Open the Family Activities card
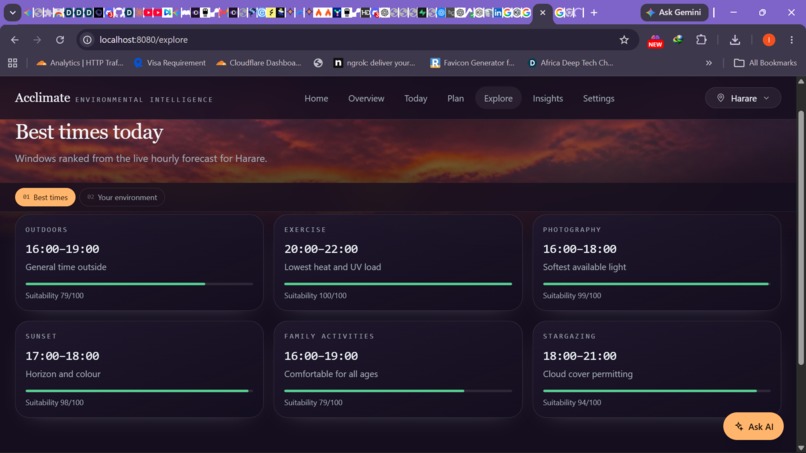Image resolution: width=806 pixels, height=453 pixels. point(398,369)
